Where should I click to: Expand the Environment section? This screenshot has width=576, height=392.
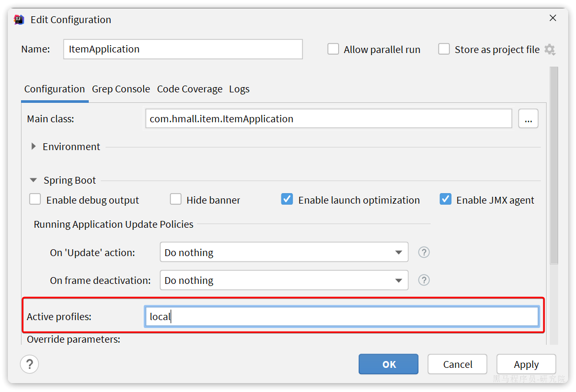(x=34, y=147)
